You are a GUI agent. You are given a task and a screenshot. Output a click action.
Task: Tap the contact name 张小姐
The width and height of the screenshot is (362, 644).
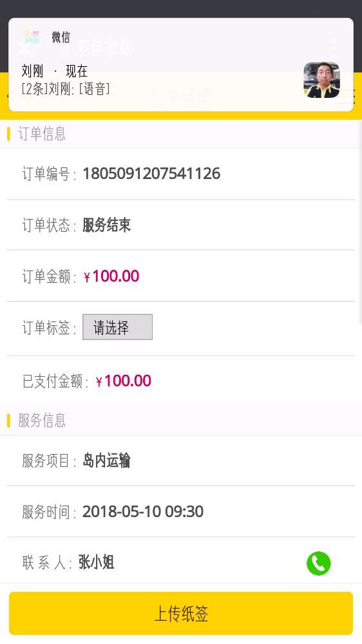96,562
